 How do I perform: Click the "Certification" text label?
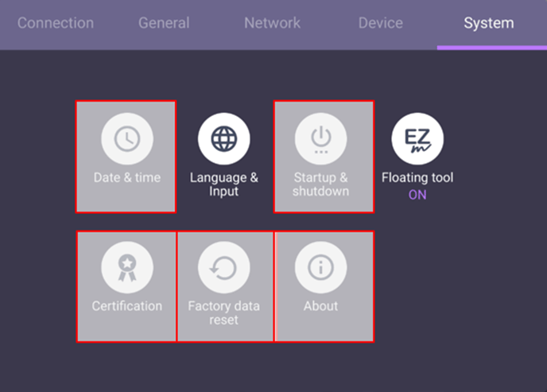(126, 306)
